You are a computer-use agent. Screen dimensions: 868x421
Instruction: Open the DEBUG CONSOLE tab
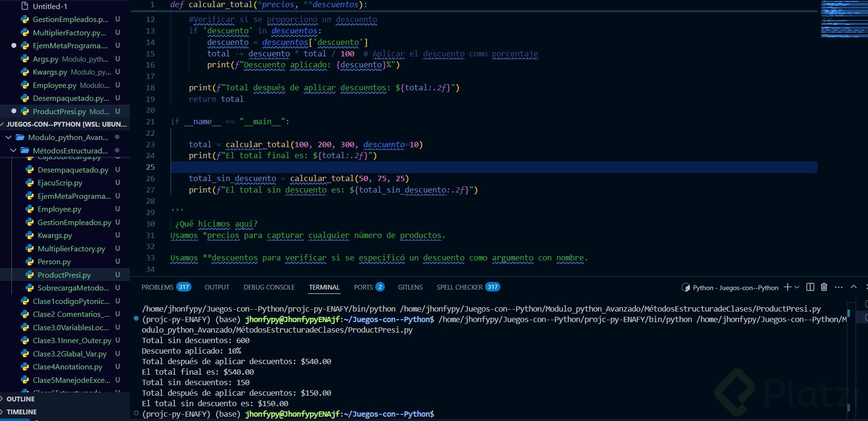269,287
